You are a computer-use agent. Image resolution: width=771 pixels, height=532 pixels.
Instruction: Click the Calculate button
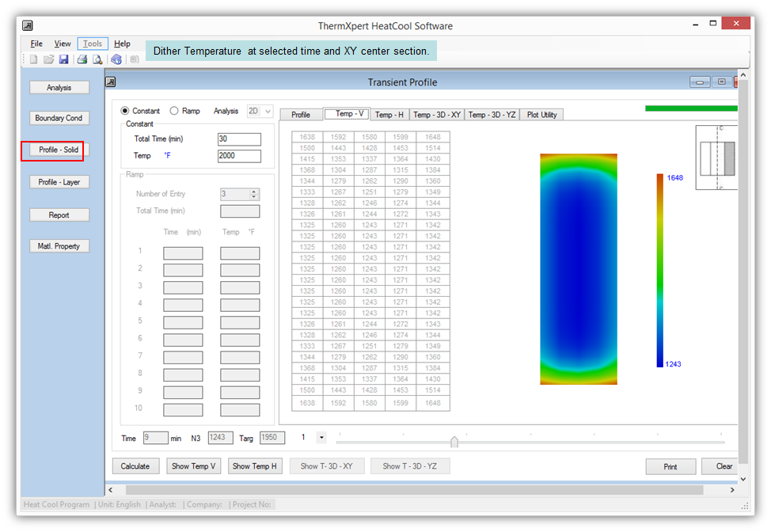[x=135, y=466]
